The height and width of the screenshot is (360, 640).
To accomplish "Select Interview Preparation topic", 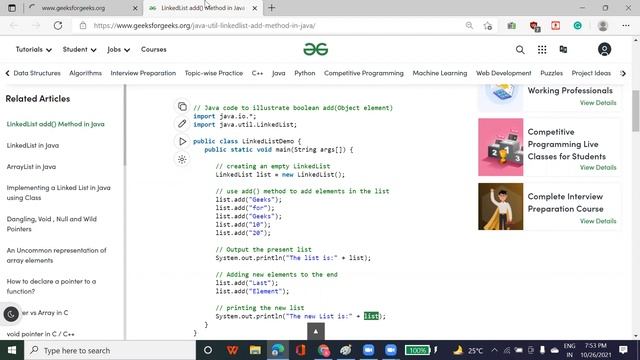I will 143,73.
